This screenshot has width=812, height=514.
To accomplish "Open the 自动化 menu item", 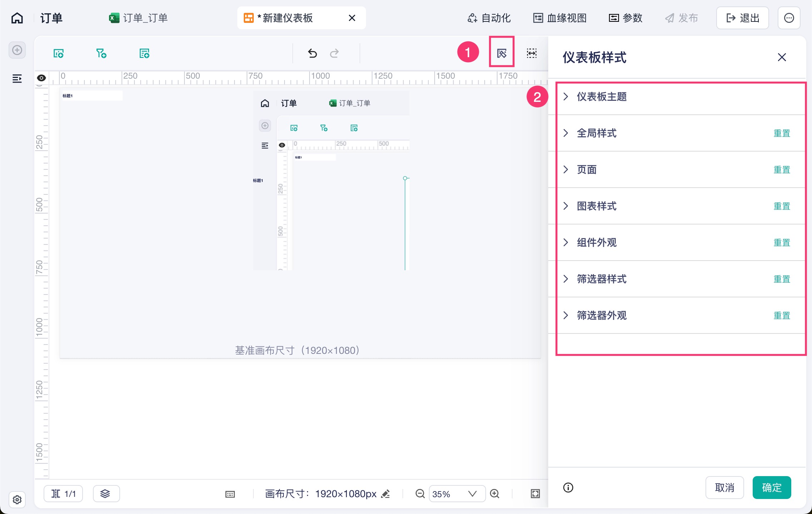I will click(489, 18).
